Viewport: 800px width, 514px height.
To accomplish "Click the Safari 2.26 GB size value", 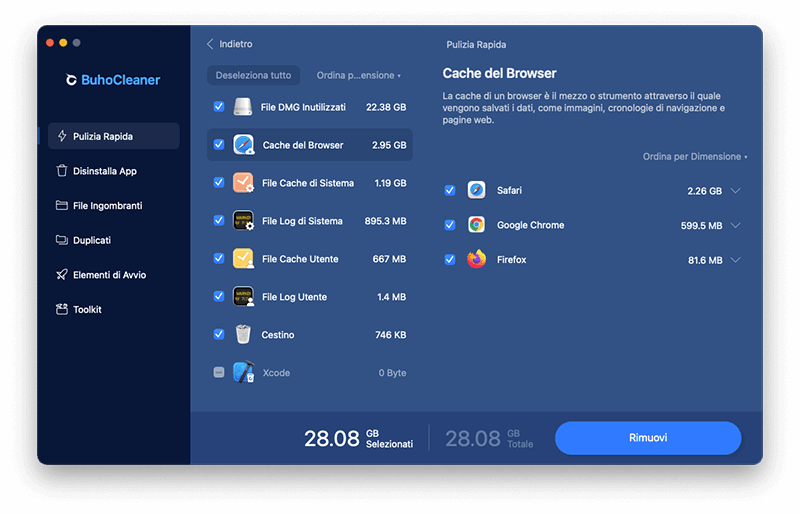I will pos(705,191).
